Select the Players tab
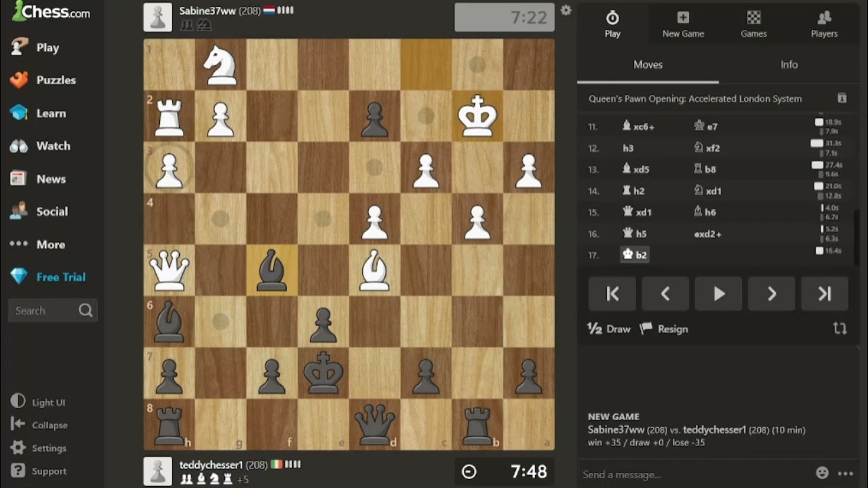This screenshot has height=488, width=868. pos(824,24)
